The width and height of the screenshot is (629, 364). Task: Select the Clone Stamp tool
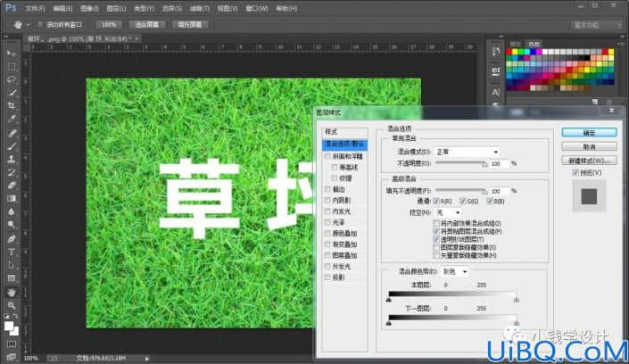[12, 160]
